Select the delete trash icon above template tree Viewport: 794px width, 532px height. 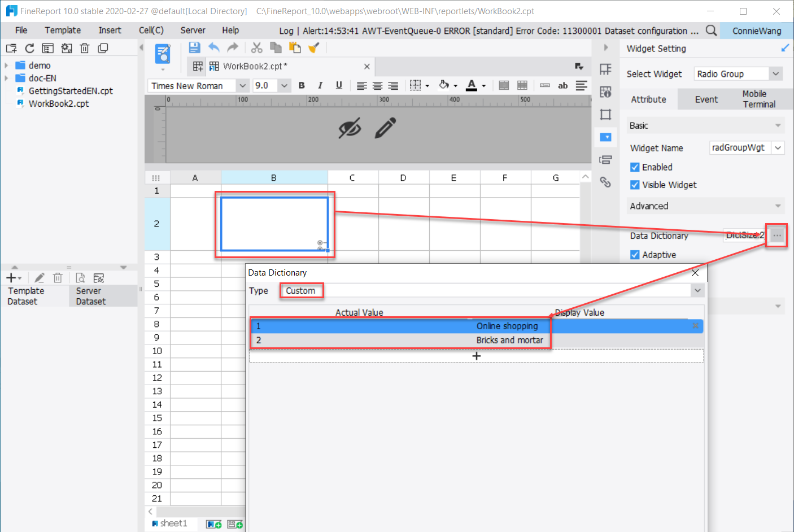coord(84,48)
